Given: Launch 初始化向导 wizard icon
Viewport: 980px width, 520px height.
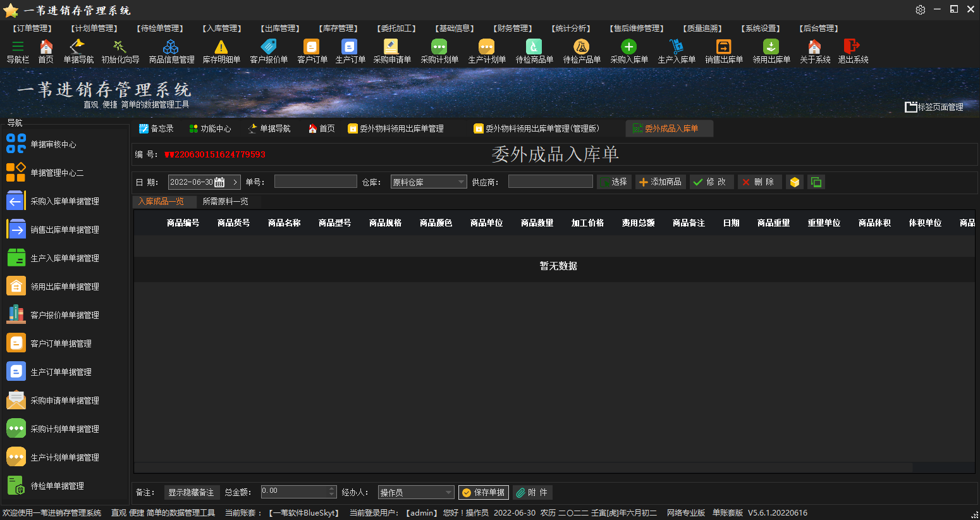Looking at the screenshot, I should (x=119, y=46).
